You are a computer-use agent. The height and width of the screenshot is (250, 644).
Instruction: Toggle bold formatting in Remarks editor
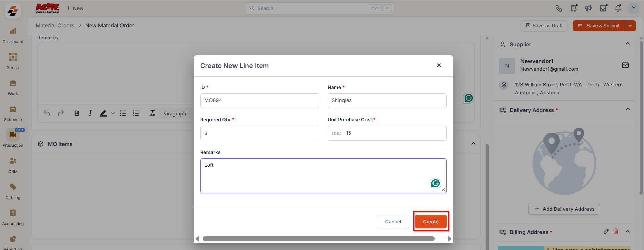click(77, 113)
